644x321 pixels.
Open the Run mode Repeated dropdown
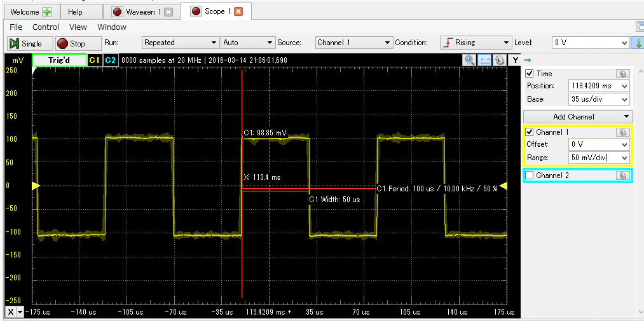tap(180, 43)
